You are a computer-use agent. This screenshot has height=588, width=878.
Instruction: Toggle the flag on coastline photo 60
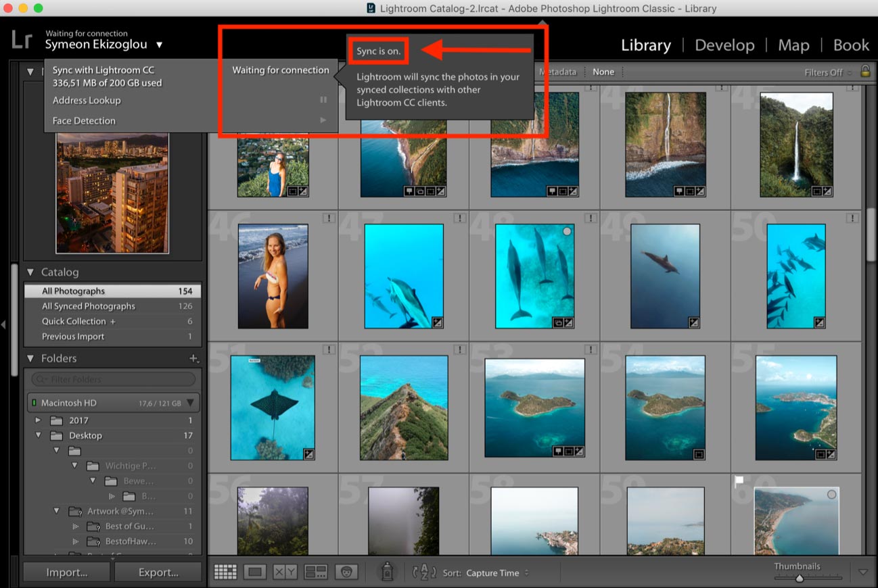(x=739, y=481)
